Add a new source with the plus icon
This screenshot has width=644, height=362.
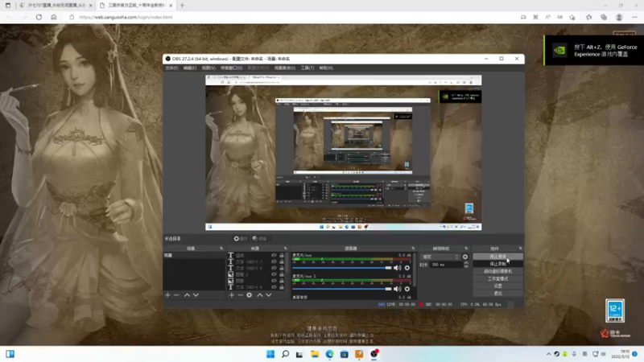232,295
